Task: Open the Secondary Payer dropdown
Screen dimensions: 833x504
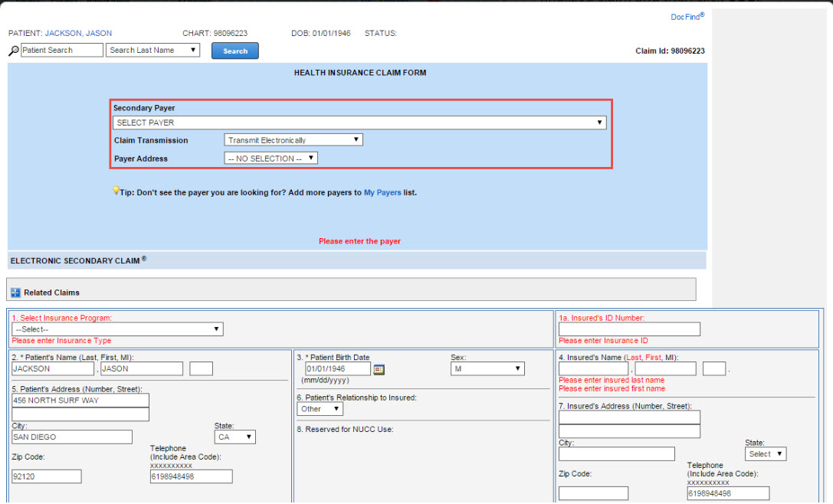Action: [x=359, y=123]
